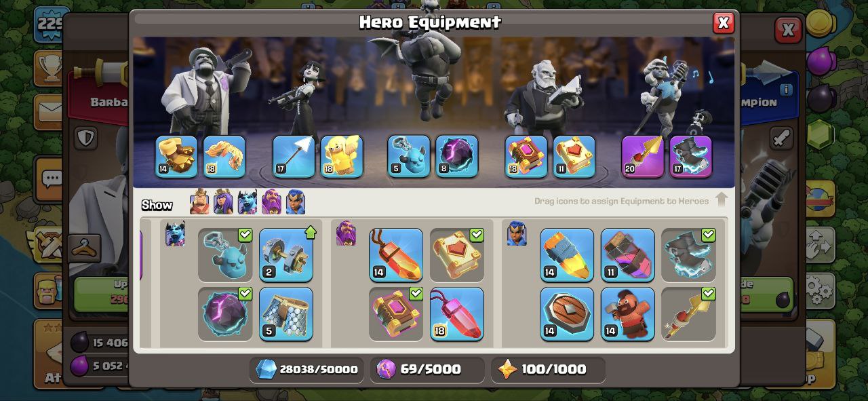The width and height of the screenshot is (868, 401).
Task: Choose the Hog Rider Puppet equipment
Action: point(627,313)
